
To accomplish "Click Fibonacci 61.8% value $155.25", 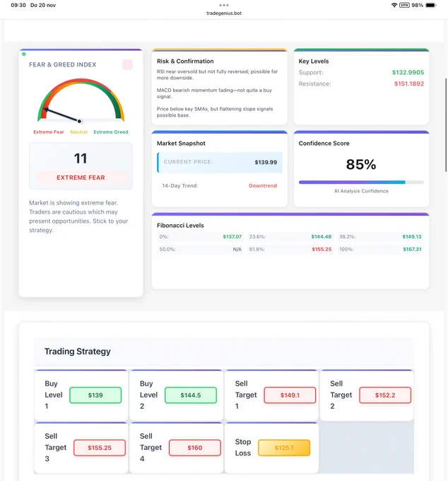I will 322,250.
